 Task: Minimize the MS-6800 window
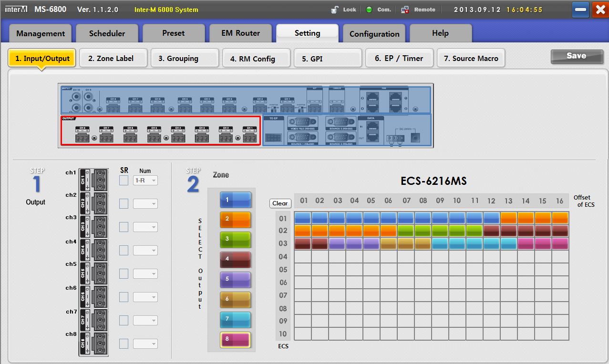[580, 10]
